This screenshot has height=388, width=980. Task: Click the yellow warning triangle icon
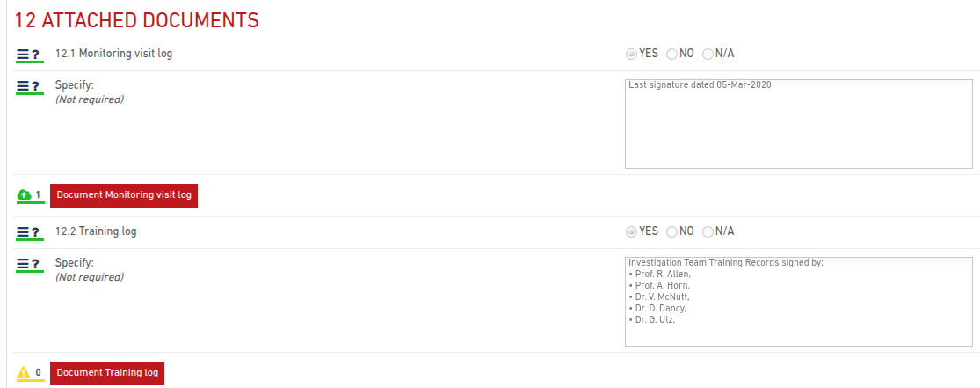coord(23,373)
